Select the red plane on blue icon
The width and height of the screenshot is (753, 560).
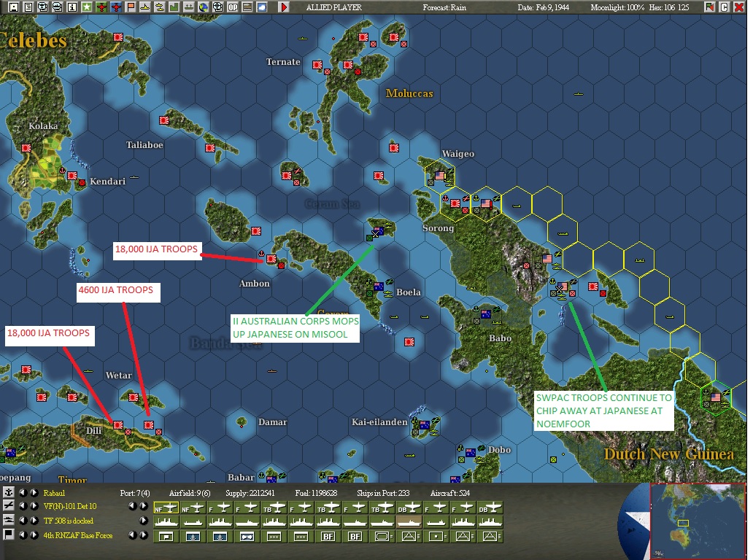pos(116,7)
